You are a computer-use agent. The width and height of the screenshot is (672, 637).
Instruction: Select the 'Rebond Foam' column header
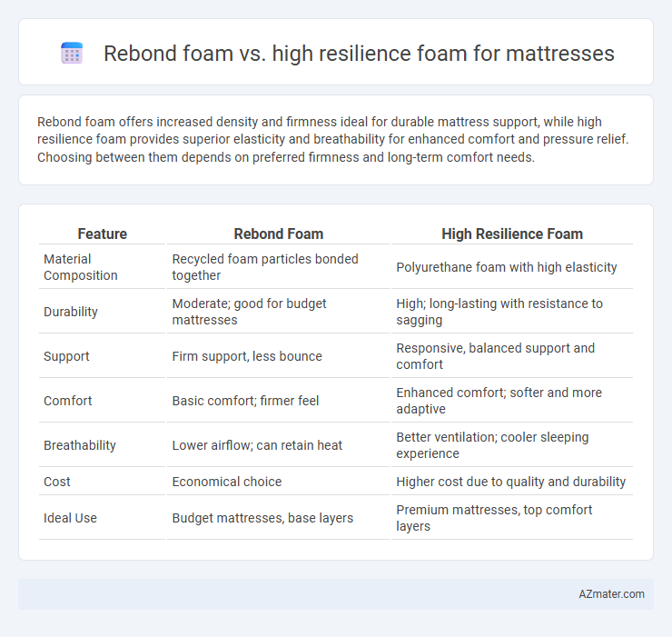(x=278, y=234)
